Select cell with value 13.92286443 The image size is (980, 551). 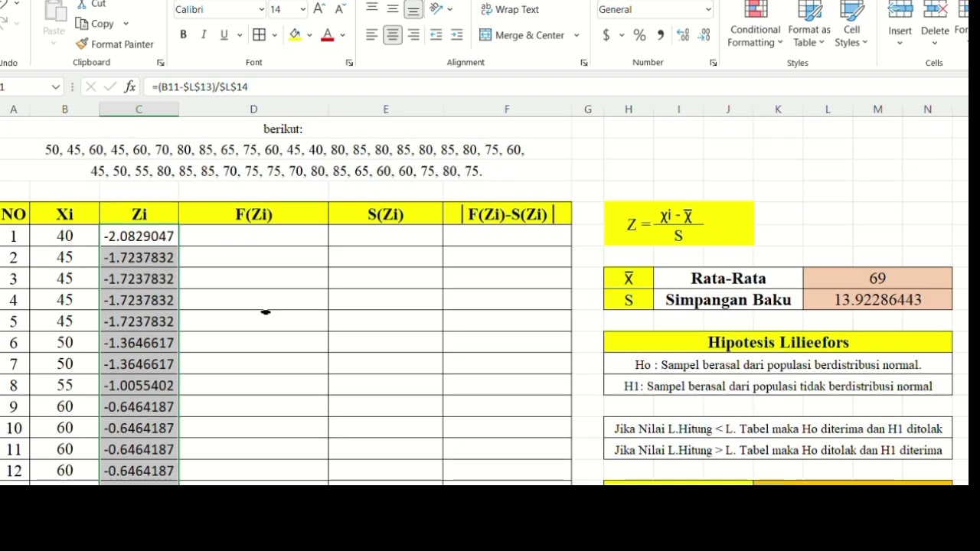[x=877, y=300]
